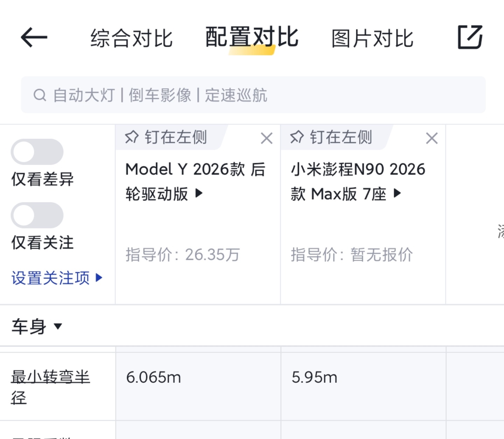This screenshot has height=439, width=504.
Task: Open the share/export icon
Action: (470, 37)
